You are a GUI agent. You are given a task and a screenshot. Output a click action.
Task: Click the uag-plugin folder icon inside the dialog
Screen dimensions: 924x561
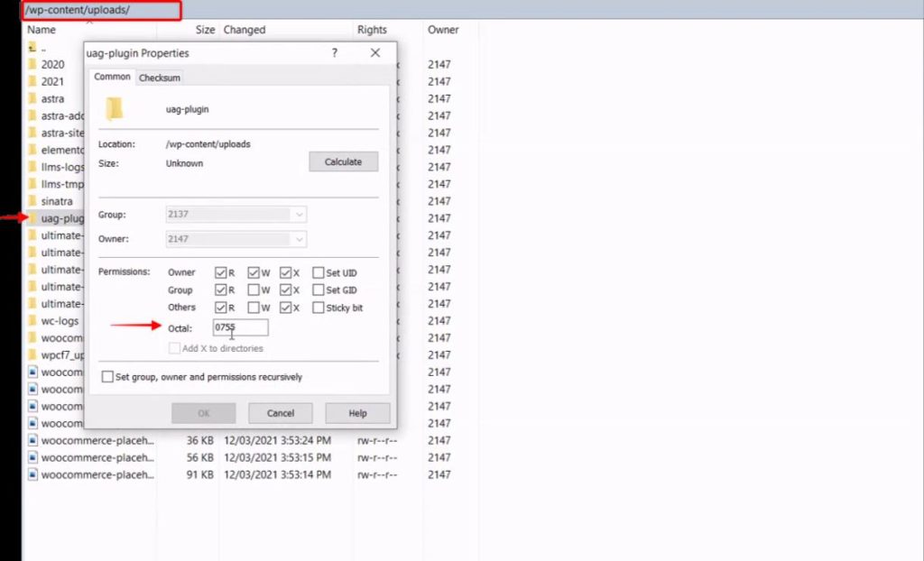[x=114, y=107]
